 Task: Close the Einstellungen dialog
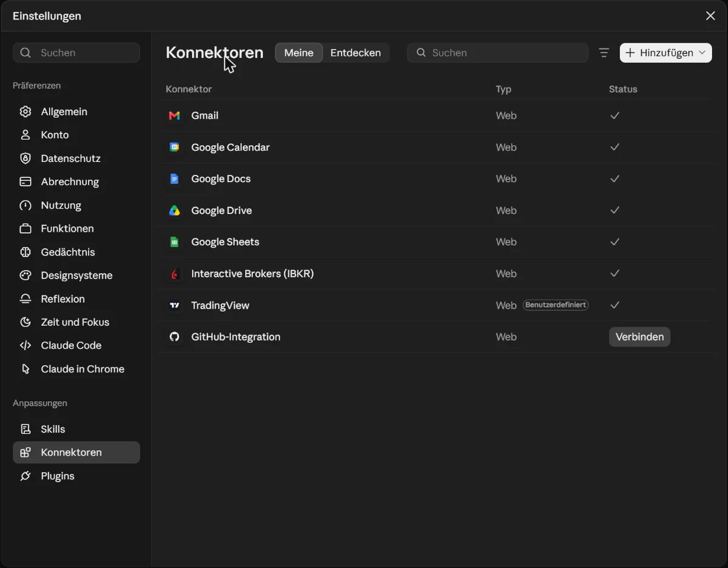pos(710,16)
